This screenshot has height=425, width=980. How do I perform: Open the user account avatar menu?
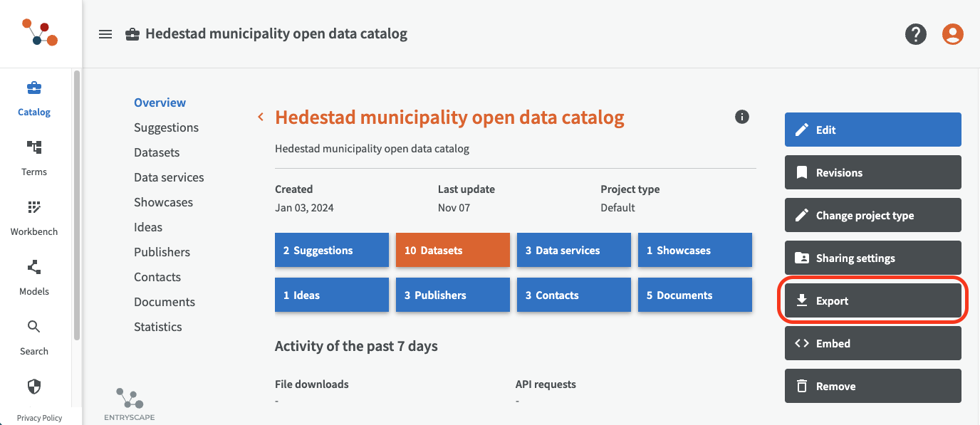tap(952, 34)
